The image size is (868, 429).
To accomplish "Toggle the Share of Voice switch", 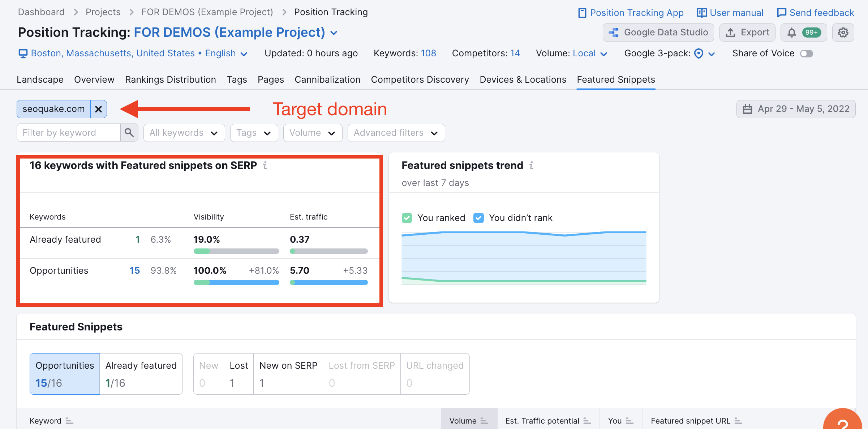I will point(807,53).
